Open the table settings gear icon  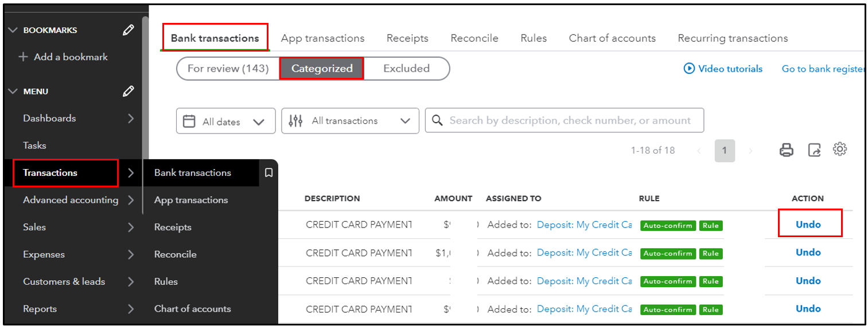[840, 150]
